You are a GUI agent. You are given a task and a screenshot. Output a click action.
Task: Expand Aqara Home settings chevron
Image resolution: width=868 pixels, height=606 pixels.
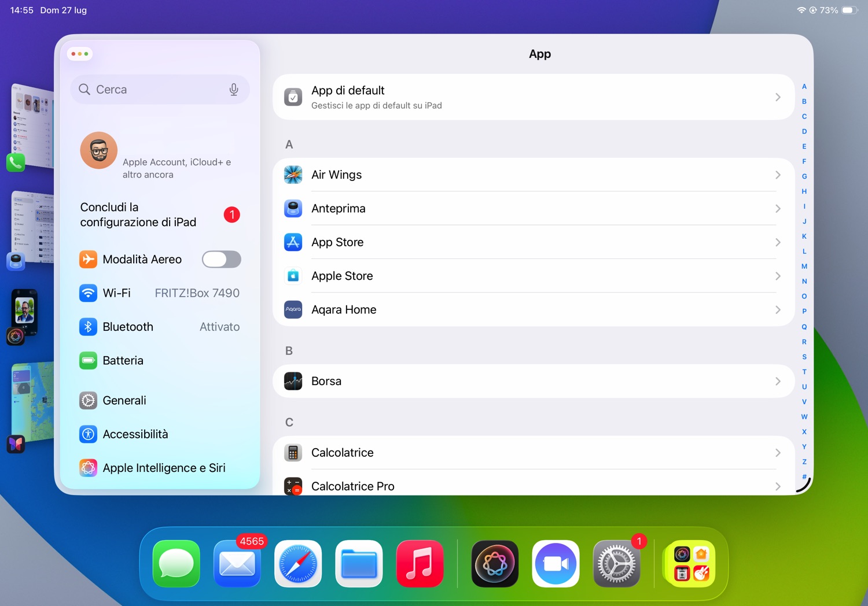click(x=778, y=310)
